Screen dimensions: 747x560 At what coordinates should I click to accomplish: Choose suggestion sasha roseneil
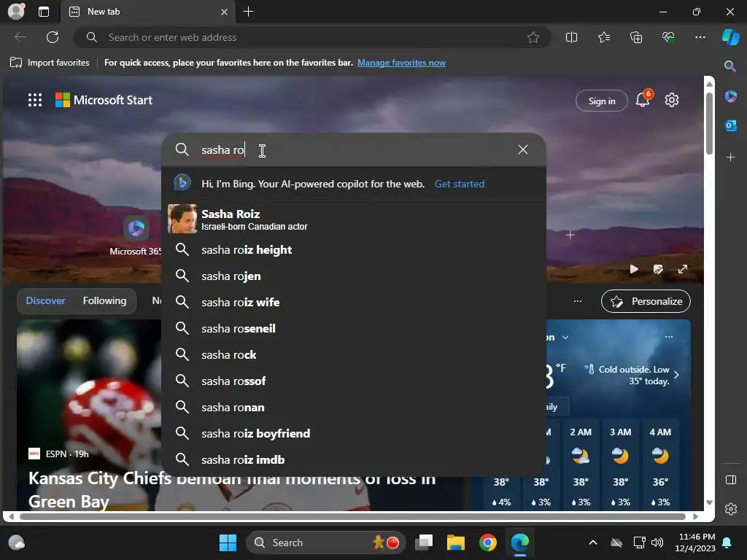(354, 328)
